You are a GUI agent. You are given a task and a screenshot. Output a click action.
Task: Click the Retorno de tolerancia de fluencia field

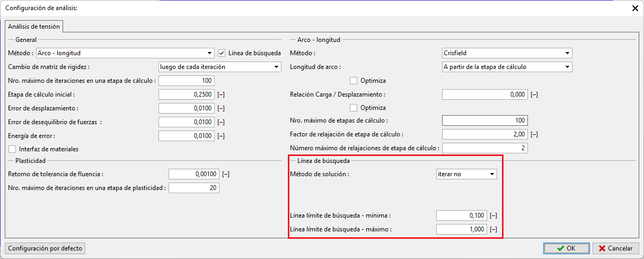(x=193, y=174)
